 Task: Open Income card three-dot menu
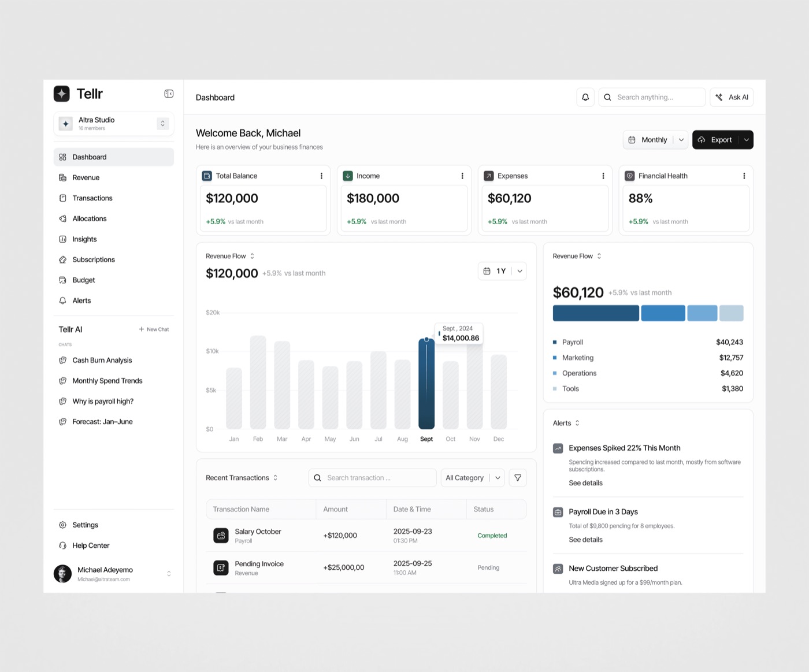click(462, 176)
